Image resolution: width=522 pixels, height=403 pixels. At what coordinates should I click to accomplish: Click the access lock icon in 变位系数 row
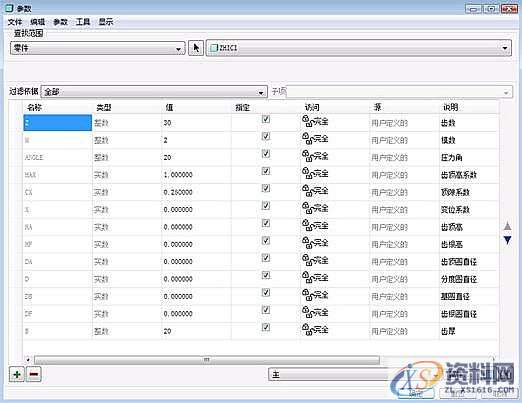308,208
